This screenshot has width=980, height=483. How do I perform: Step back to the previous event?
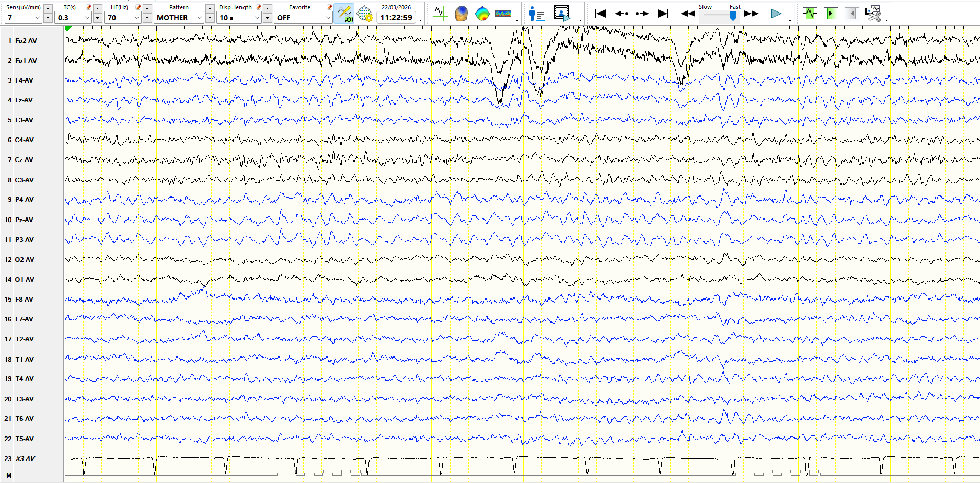click(x=621, y=14)
